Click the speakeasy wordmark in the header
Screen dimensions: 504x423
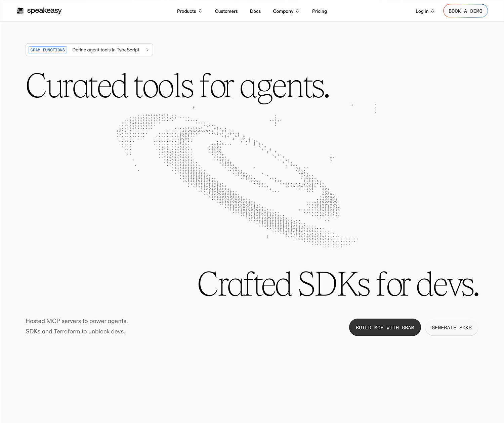coord(44,10)
